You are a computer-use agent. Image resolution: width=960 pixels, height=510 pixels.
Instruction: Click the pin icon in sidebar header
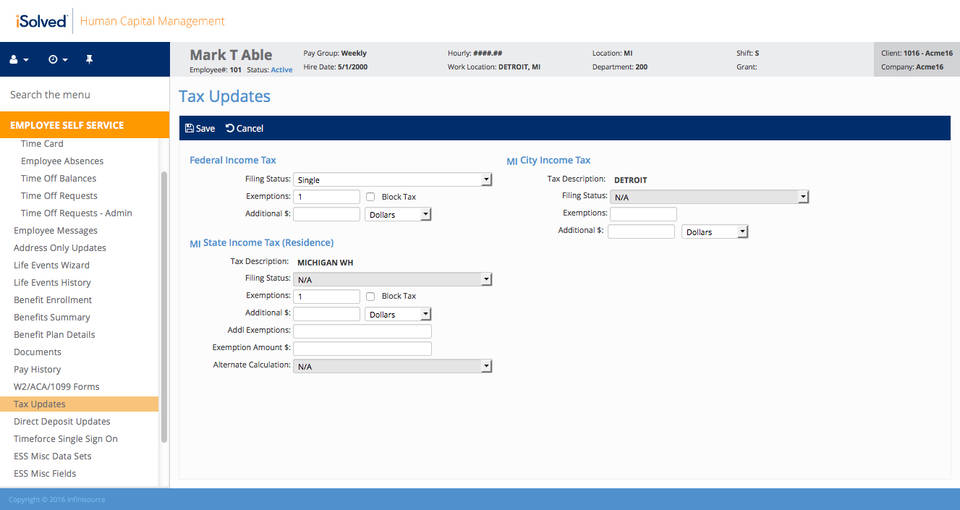tap(89, 60)
